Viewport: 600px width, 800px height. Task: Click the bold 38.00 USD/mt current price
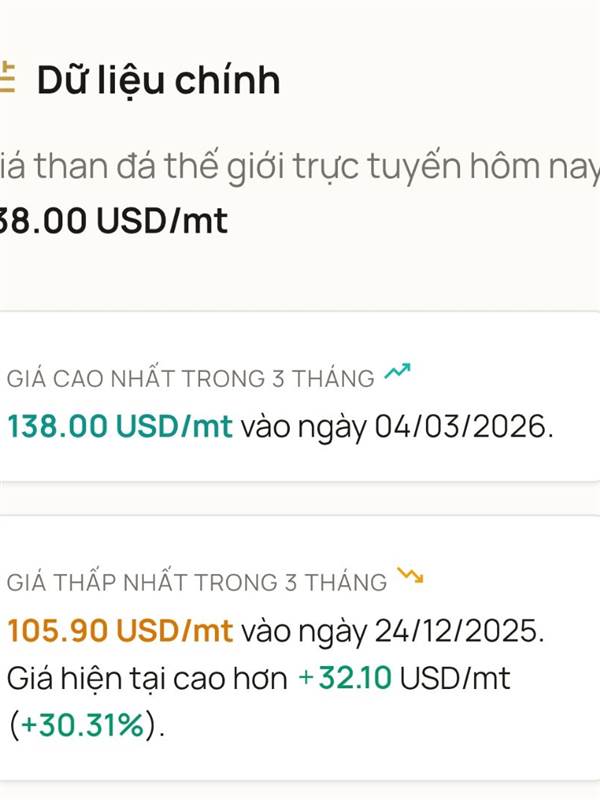[x=113, y=219]
